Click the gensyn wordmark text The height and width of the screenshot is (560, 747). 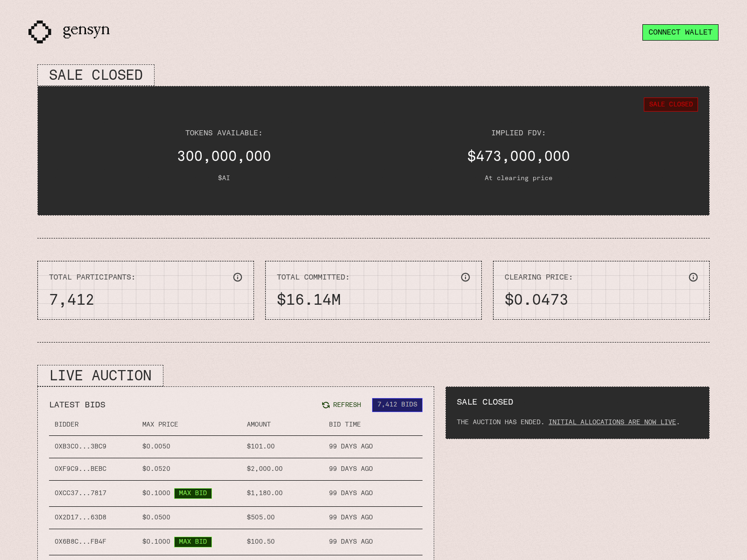(x=86, y=31)
